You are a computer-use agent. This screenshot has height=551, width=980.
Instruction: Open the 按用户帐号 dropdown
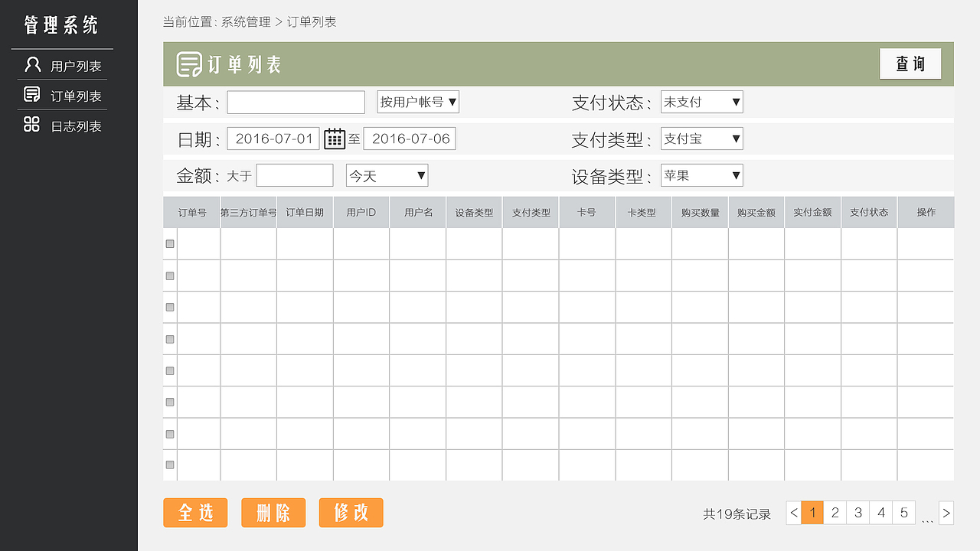(417, 101)
